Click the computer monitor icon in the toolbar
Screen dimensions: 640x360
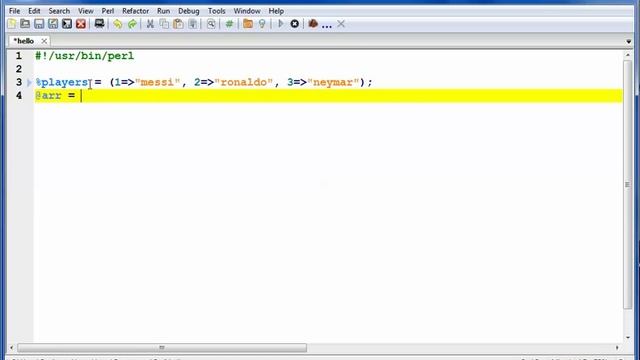99,24
